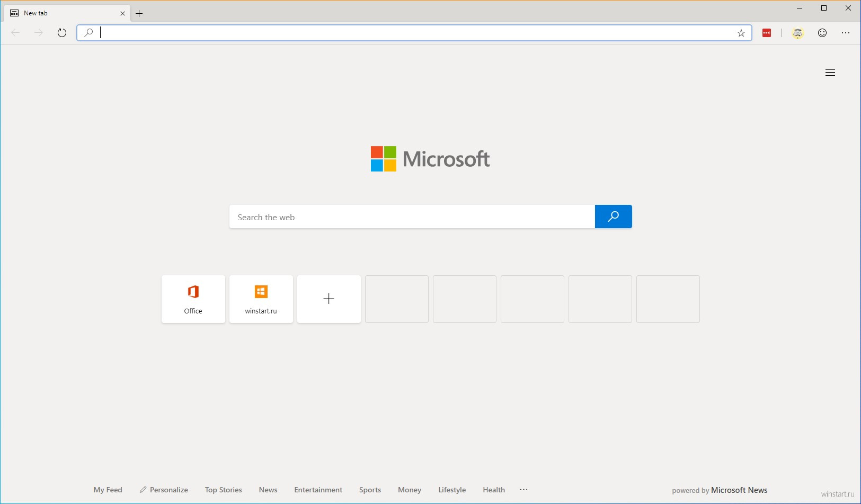Open the user profile avatar

(798, 33)
